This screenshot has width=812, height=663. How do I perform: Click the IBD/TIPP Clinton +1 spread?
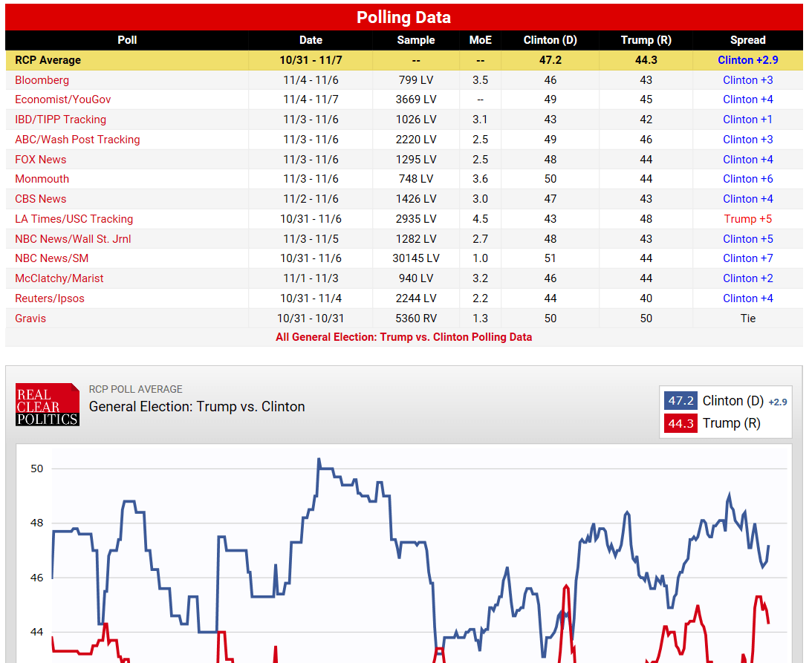748,120
